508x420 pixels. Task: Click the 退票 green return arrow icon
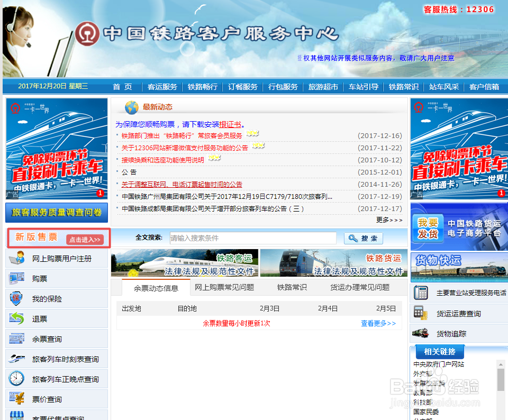[16, 318]
